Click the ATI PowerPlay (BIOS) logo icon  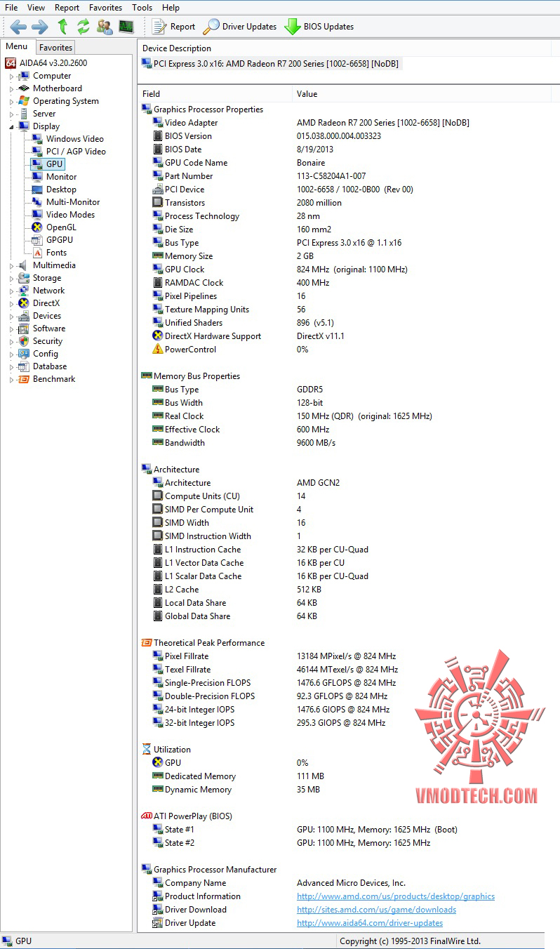[147, 816]
